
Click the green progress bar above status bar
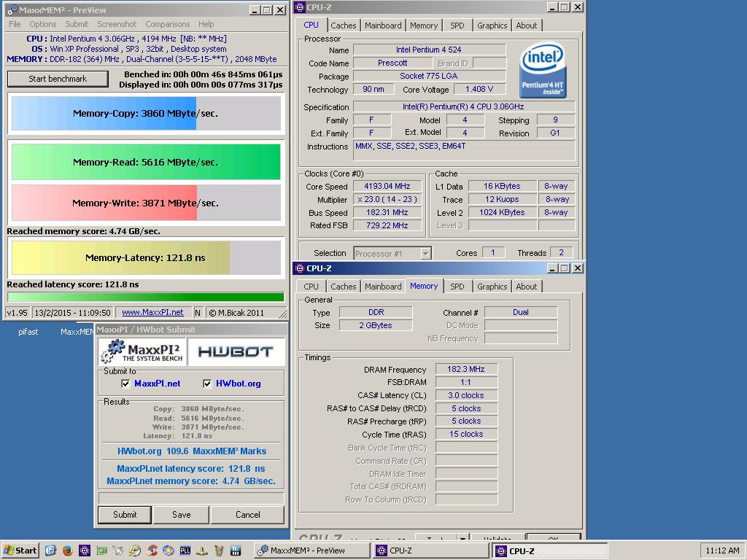pyautogui.click(x=146, y=297)
